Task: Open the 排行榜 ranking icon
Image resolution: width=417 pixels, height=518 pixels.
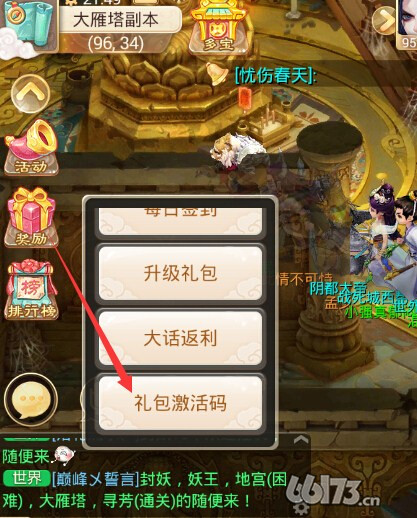Action: click(x=31, y=290)
